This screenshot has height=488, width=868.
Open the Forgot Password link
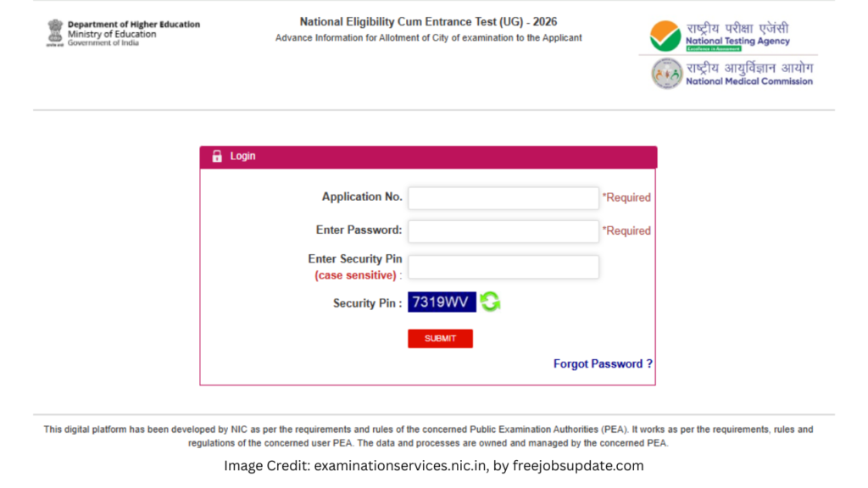tap(603, 363)
